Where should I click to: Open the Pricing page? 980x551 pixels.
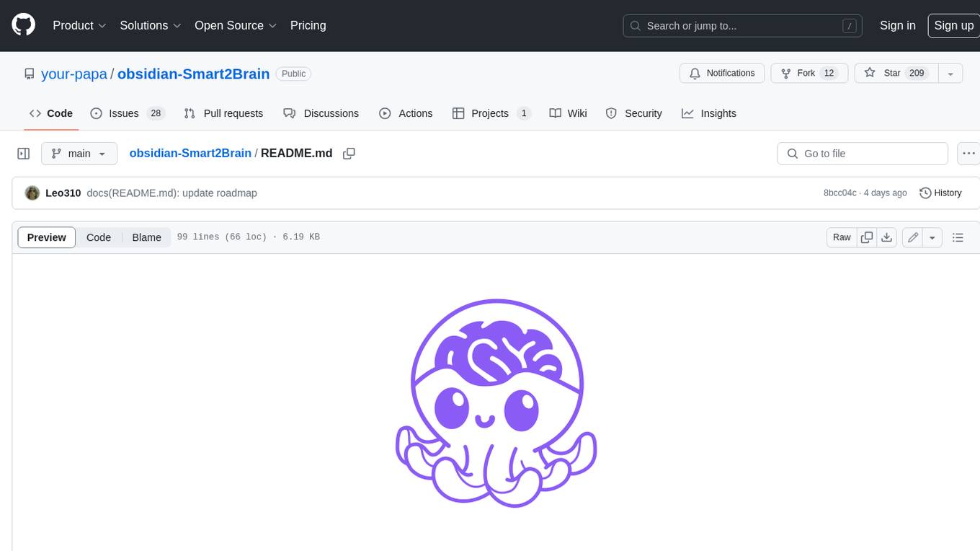[308, 25]
